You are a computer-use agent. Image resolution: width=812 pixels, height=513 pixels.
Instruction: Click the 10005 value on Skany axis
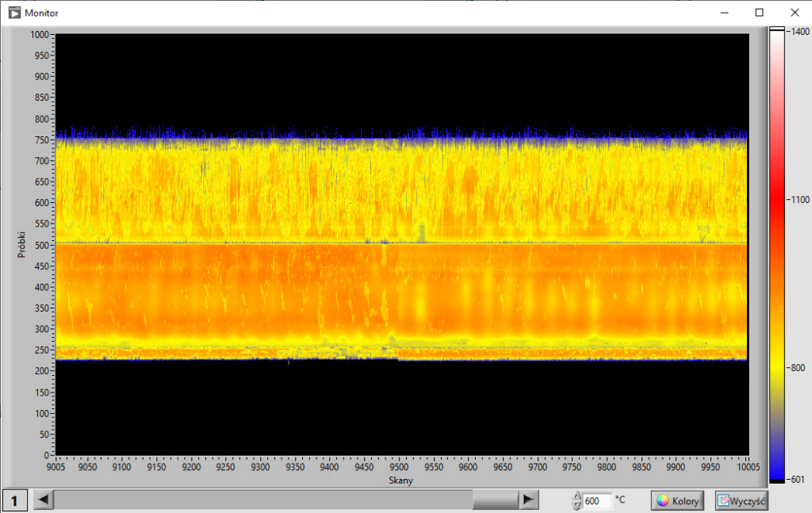tap(748, 467)
